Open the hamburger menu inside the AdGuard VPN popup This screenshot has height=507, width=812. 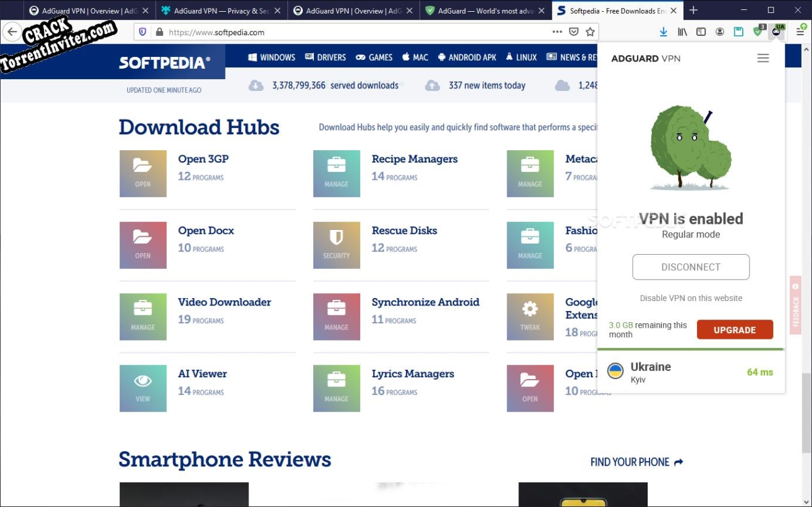[763, 58]
